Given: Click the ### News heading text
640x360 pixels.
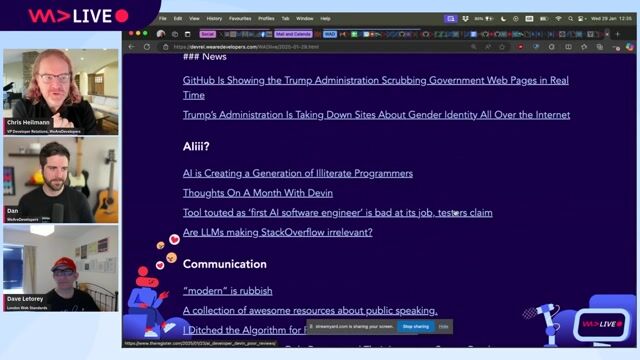Looking at the screenshot, I should (x=204, y=57).
